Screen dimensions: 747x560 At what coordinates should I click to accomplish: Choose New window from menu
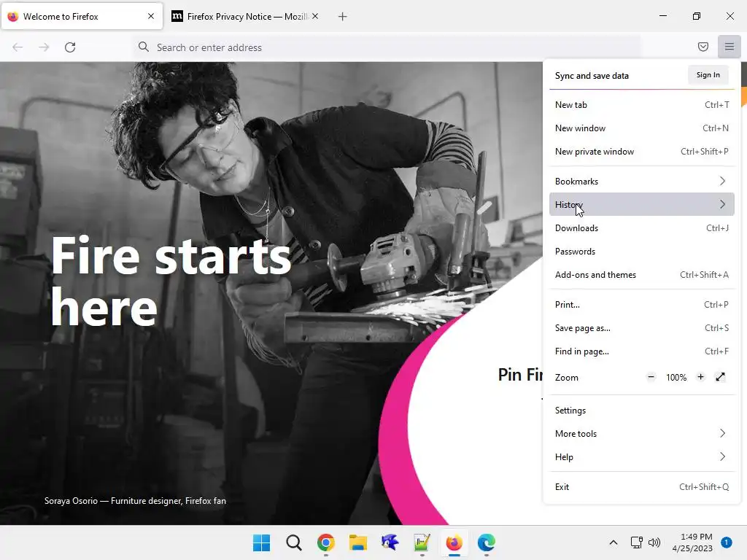641,128
